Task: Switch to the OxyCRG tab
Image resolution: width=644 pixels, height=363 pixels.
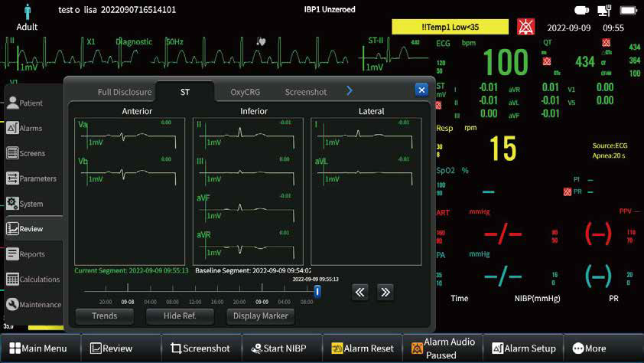Action: (246, 92)
